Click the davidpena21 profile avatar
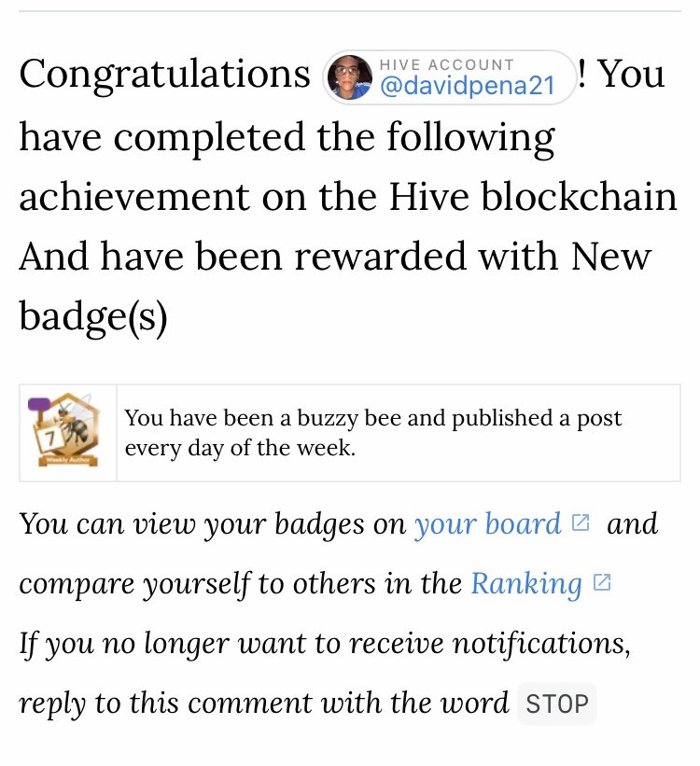Image resolution: width=700 pixels, height=766 pixels. (x=349, y=77)
